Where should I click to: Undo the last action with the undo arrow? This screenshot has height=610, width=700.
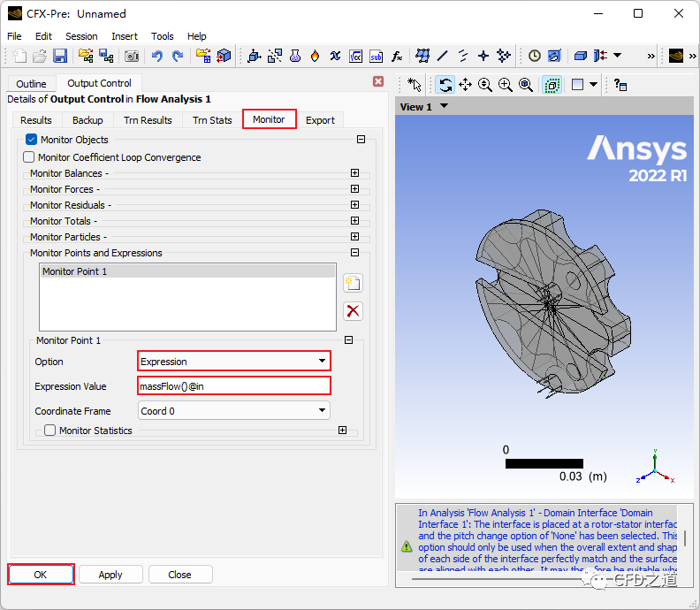pyautogui.click(x=156, y=56)
